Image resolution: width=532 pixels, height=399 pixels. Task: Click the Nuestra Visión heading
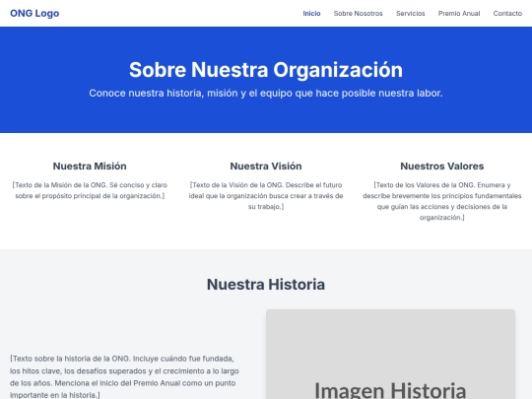tap(266, 166)
